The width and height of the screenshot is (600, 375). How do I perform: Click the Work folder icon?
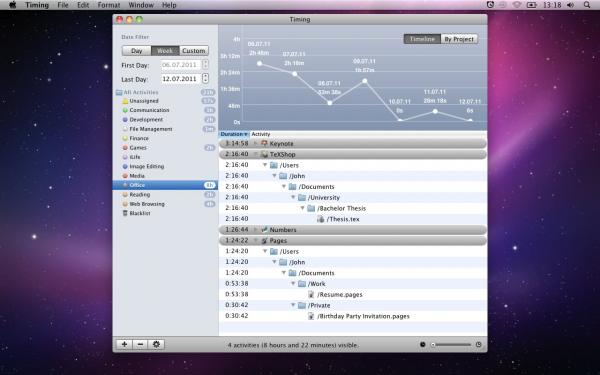coord(302,284)
